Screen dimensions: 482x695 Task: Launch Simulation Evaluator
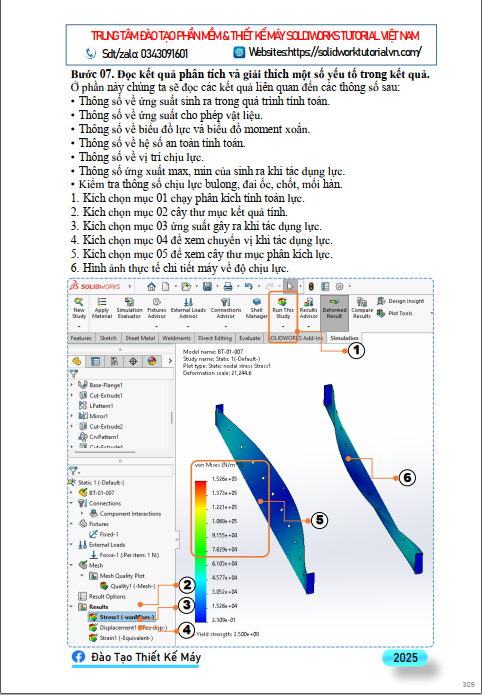click(129, 308)
